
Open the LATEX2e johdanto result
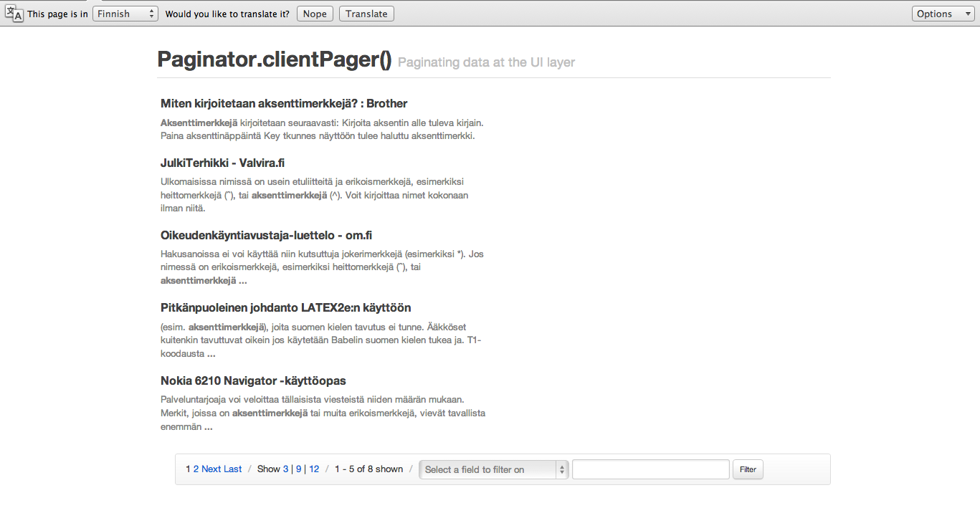[x=285, y=307]
